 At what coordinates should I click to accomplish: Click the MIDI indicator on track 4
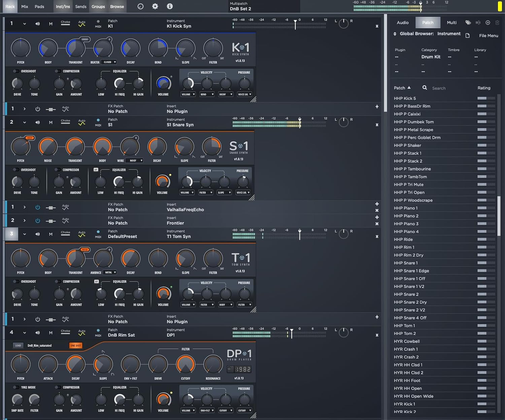click(x=98, y=332)
